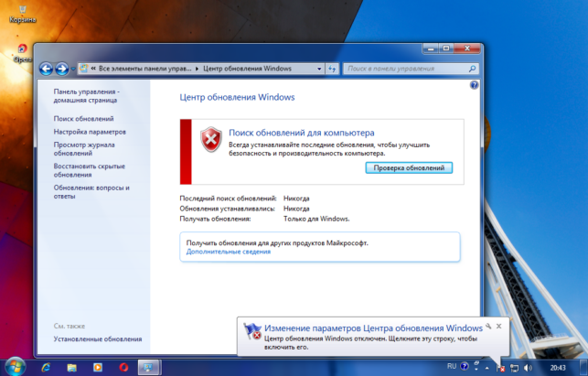Click the RU language indicator
The height and width of the screenshot is (376, 588).
coord(452,366)
